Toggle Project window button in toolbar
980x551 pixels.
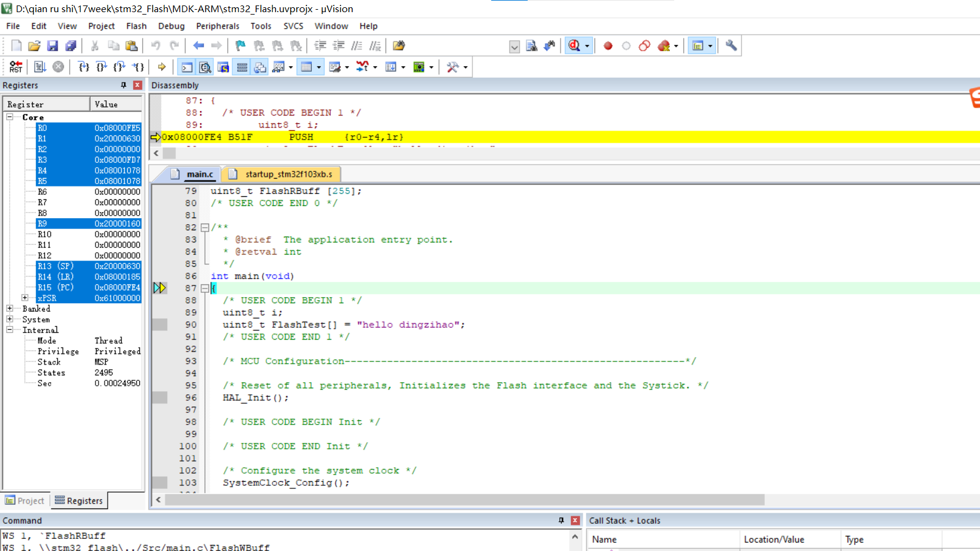698,46
